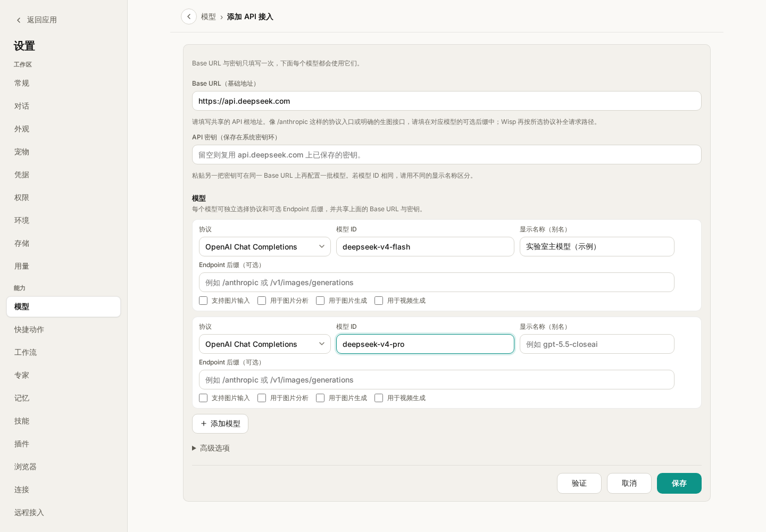Click model ID field containing deepseek-v4-pro
Viewport: 766px width, 532px height.
pos(425,344)
